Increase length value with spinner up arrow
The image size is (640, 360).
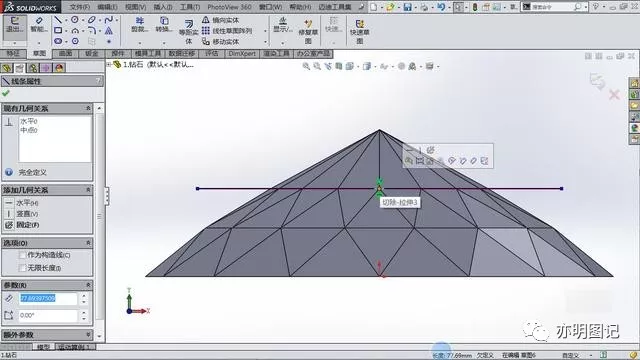(84, 296)
